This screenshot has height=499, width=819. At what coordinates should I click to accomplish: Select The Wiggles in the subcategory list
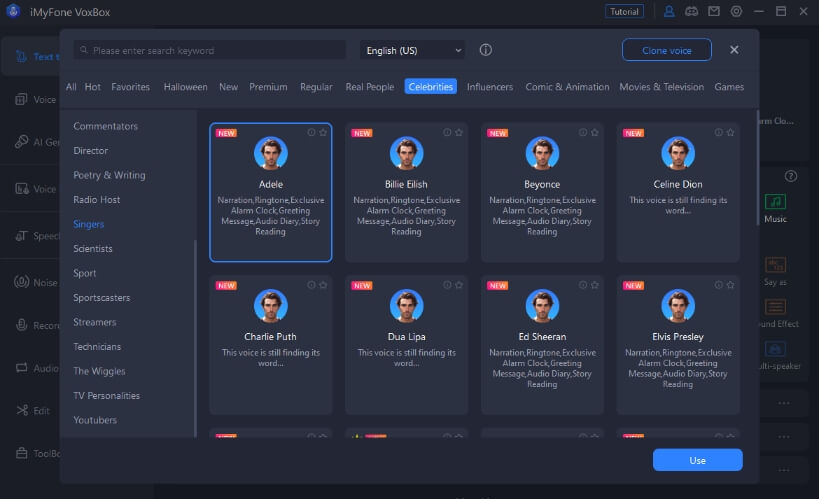point(99,371)
